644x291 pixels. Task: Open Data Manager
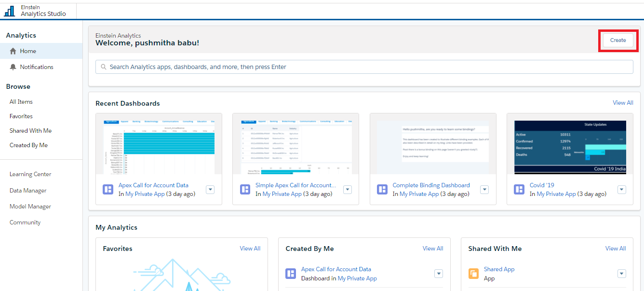28,191
